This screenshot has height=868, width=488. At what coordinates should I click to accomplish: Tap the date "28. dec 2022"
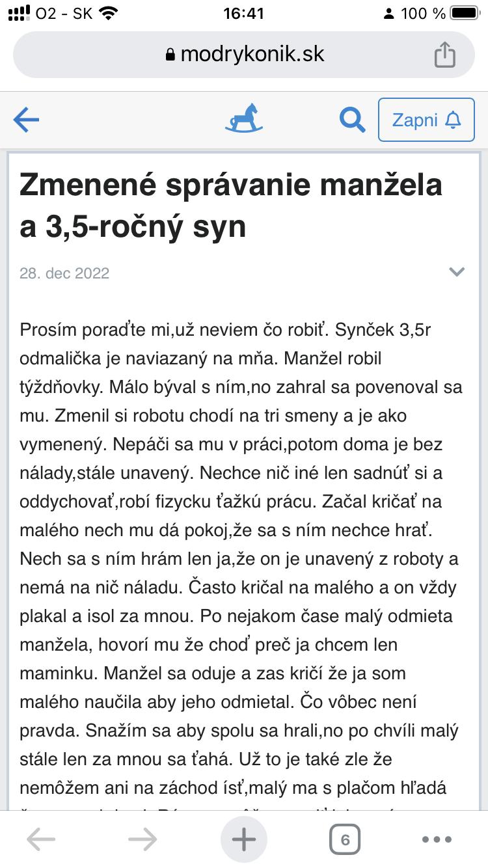(64, 273)
